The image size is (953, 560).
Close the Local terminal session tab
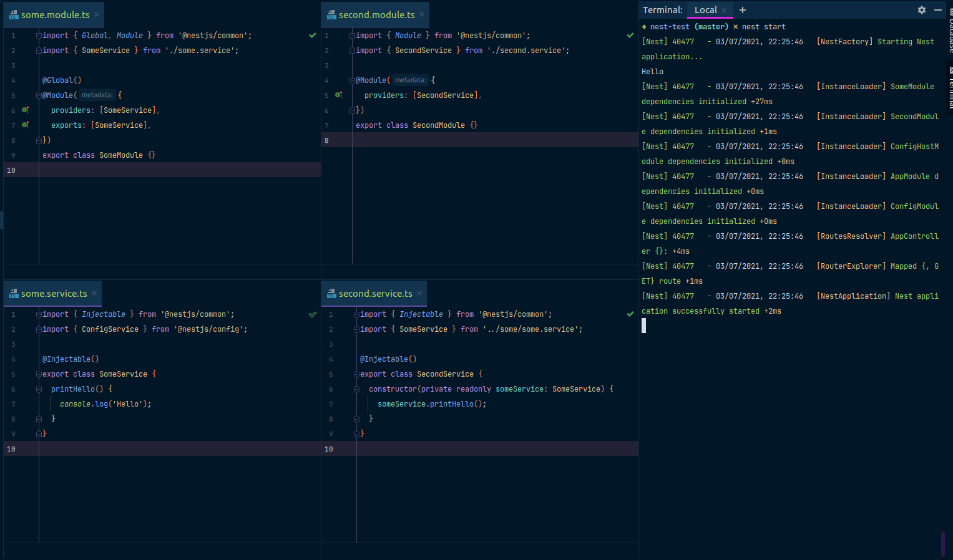pyautogui.click(x=724, y=10)
